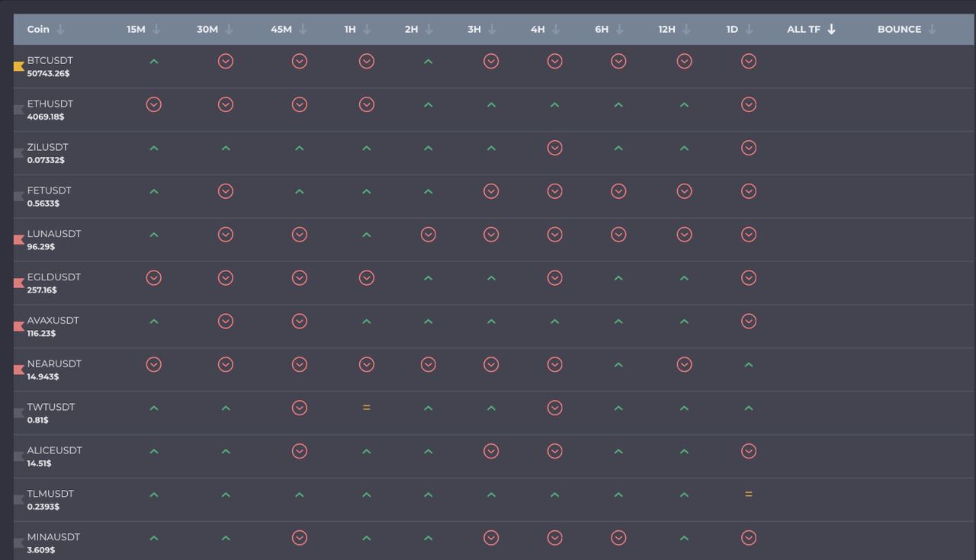Toggle red flag on EGLDUSDT row

(19, 283)
